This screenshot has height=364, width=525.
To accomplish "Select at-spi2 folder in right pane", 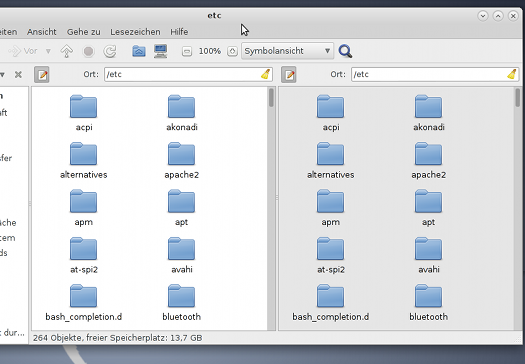I will tap(331, 255).
